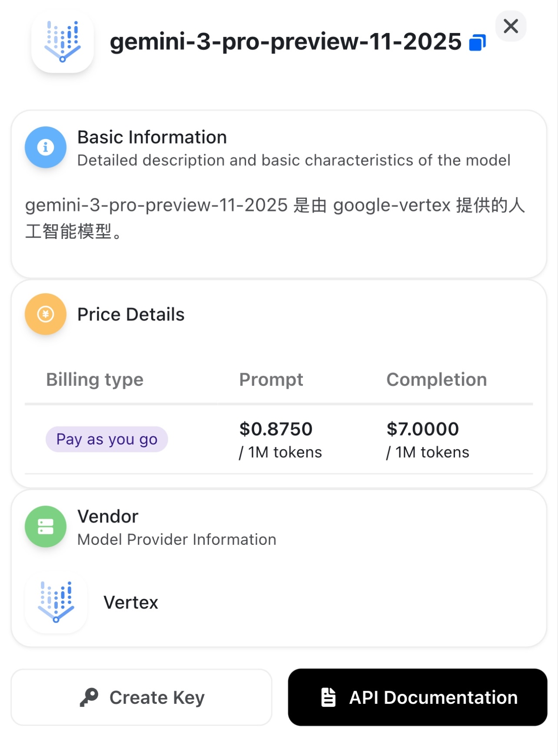The image size is (558, 756).
Task: Copy the model name with copy icon
Action: (477, 43)
